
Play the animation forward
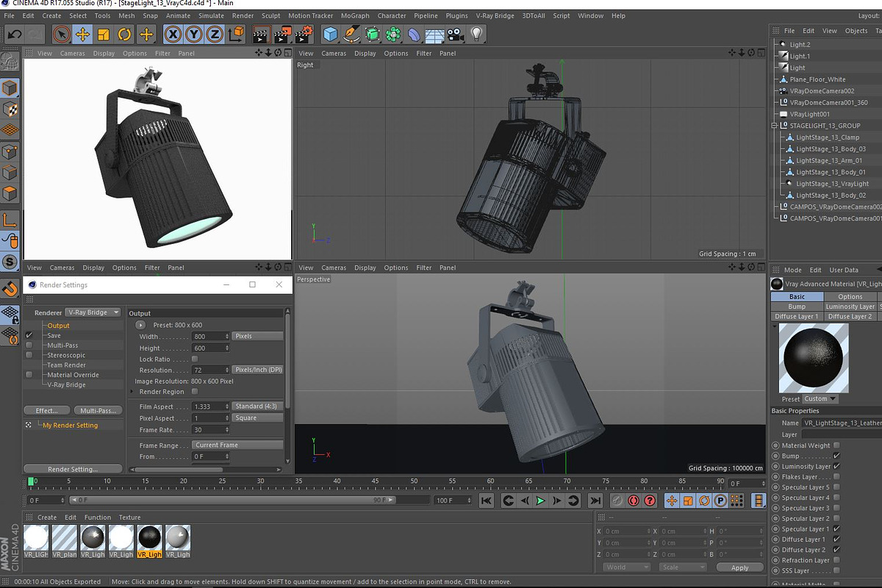pos(541,501)
